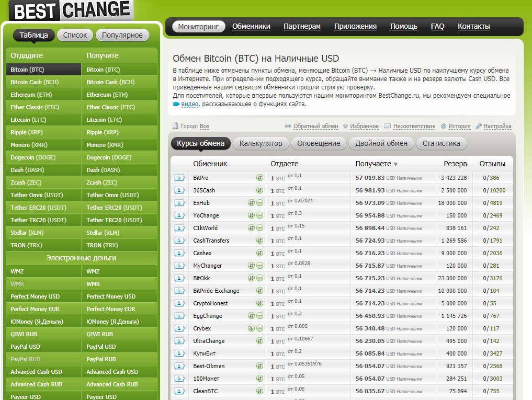The height and width of the screenshot is (400, 532).
Task: Click the Best-Obmen exchanger name
Action: click(x=209, y=366)
